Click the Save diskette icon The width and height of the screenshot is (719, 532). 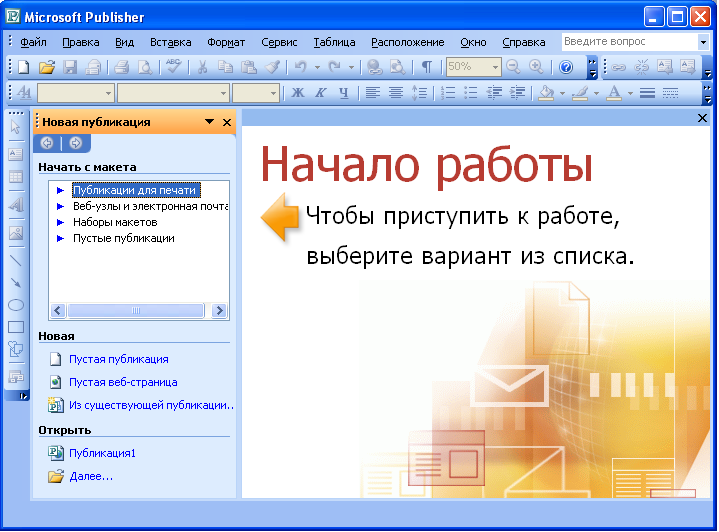70,67
